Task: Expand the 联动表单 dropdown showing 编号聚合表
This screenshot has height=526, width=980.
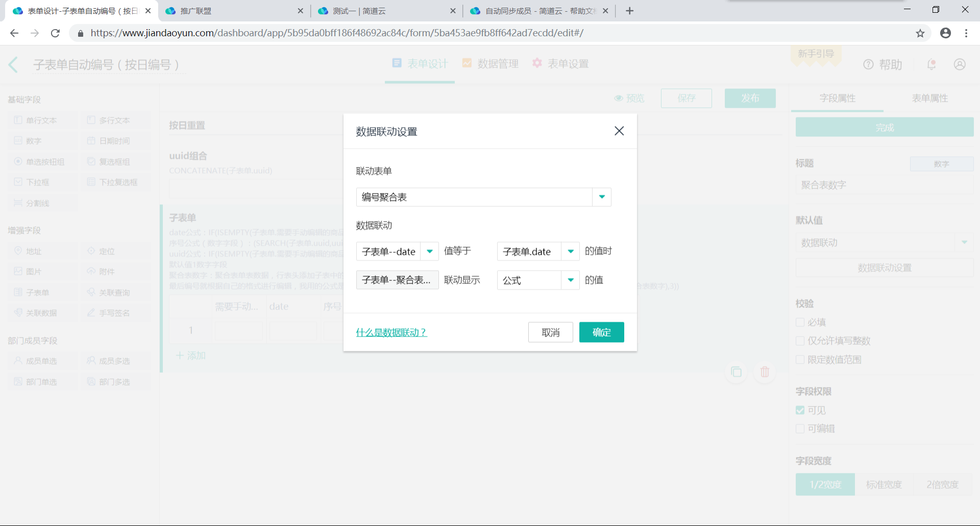Action: point(601,197)
